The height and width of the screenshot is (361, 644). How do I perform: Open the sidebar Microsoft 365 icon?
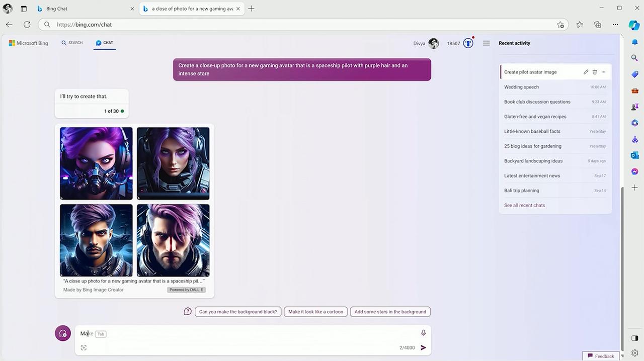634,123
